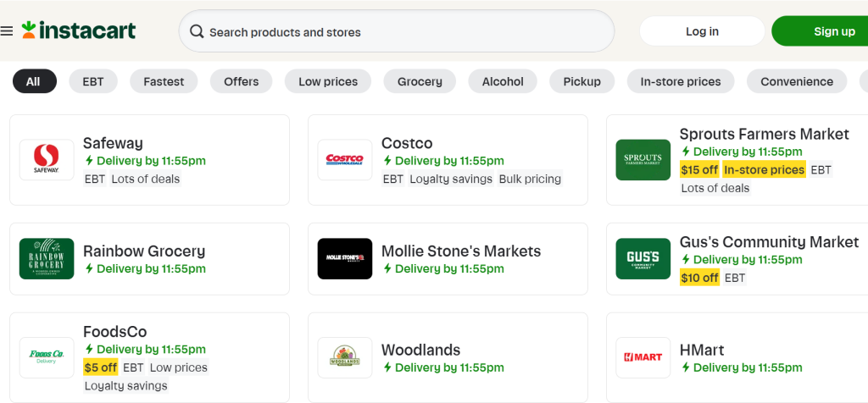
Task: Select the Sprouts Farmers Market logo
Action: [x=643, y=160]
